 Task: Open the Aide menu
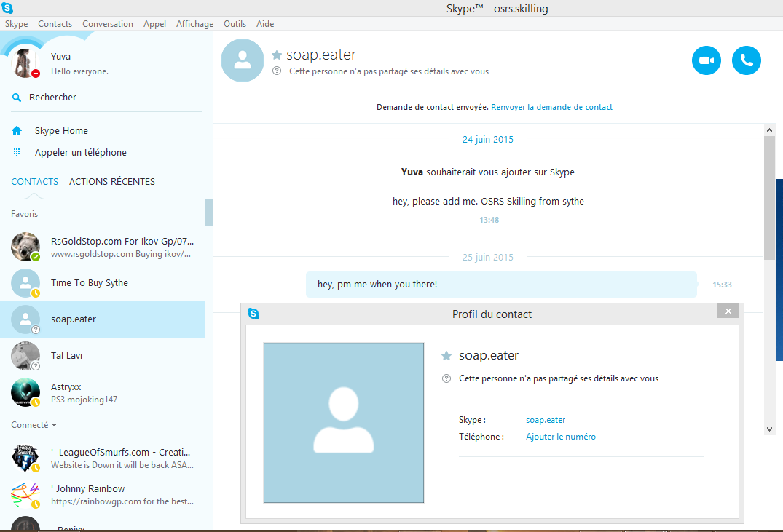(265, 24)
